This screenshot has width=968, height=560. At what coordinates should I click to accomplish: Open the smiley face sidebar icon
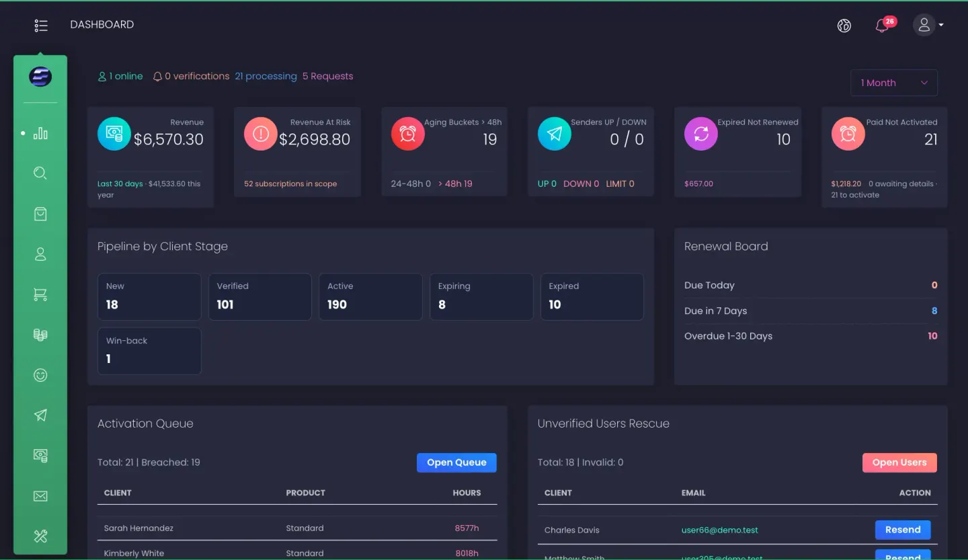coord(40,375)
